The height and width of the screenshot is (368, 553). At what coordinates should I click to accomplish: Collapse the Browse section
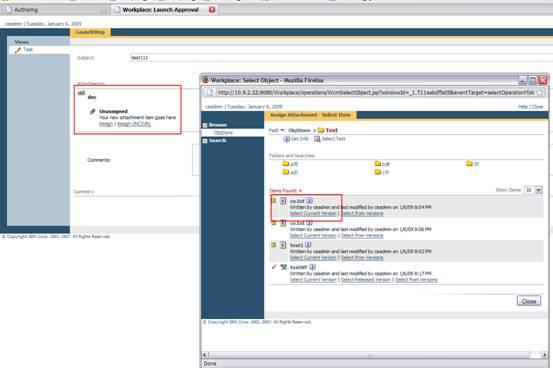tap(205, 125)
